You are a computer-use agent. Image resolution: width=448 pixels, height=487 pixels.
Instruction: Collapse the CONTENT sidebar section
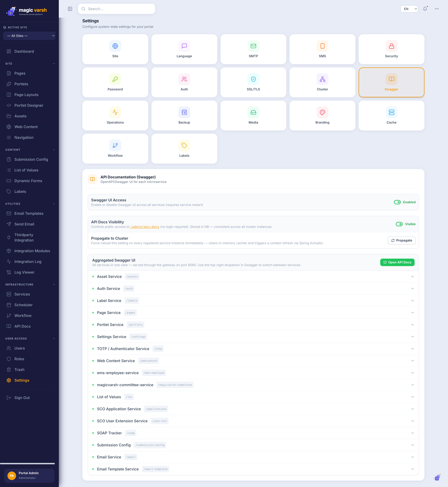click(x=54, y=150)
